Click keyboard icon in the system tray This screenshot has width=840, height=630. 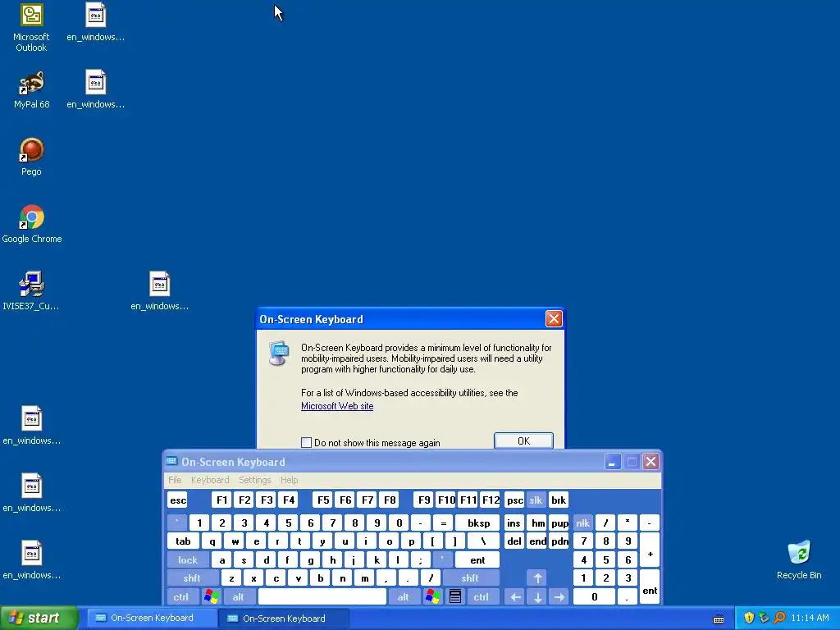tap(719, 619)
